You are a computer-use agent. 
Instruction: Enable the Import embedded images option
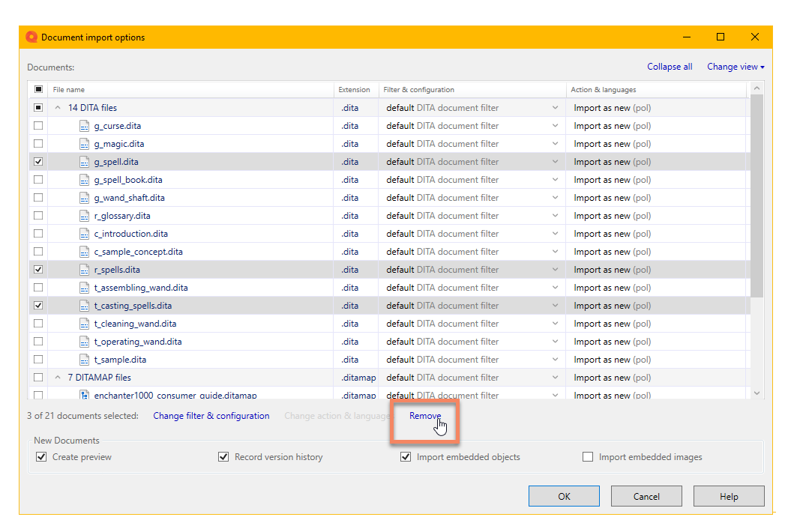pyautogui.click(x=588, y=456)
